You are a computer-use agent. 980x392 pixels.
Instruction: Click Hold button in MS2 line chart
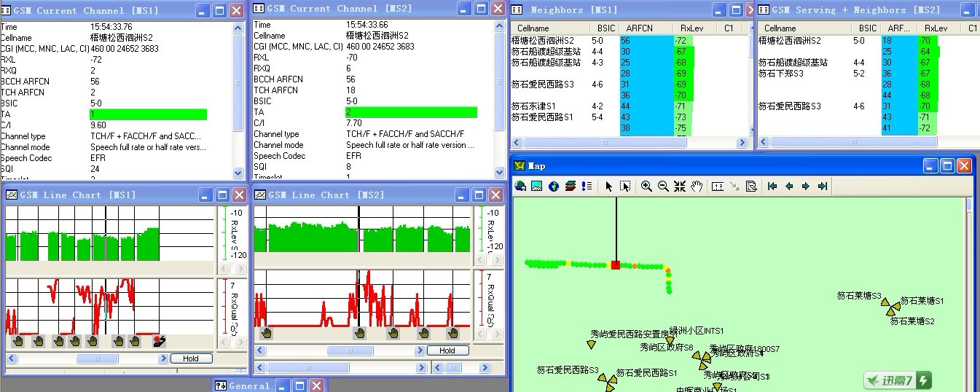[447, 350]
